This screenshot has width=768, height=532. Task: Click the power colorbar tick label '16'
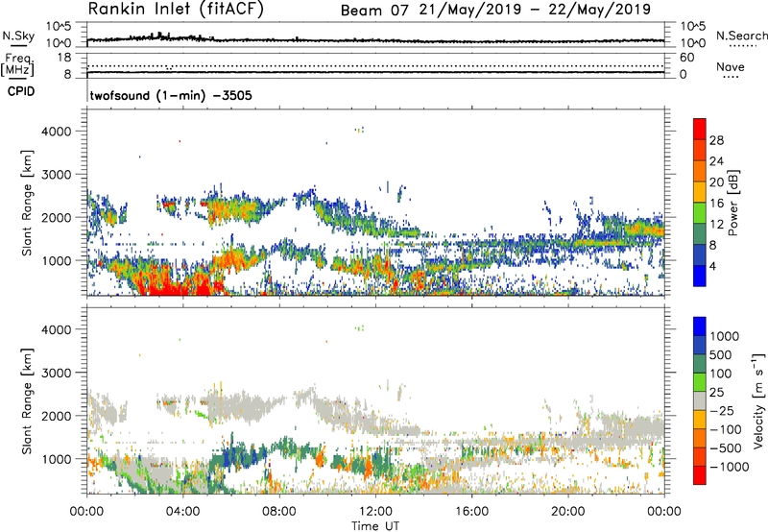pyautogui.click(x=716, y=204)
